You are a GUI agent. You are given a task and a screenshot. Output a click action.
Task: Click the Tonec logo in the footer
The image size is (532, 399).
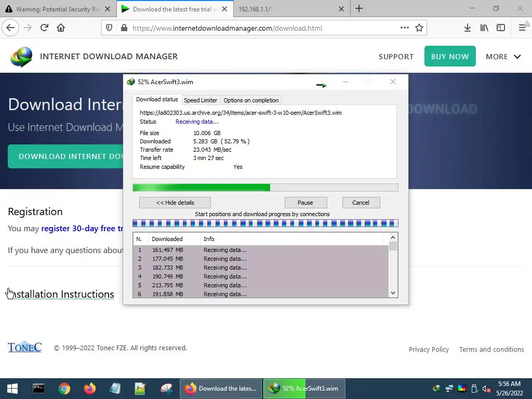tap(24, 347)
